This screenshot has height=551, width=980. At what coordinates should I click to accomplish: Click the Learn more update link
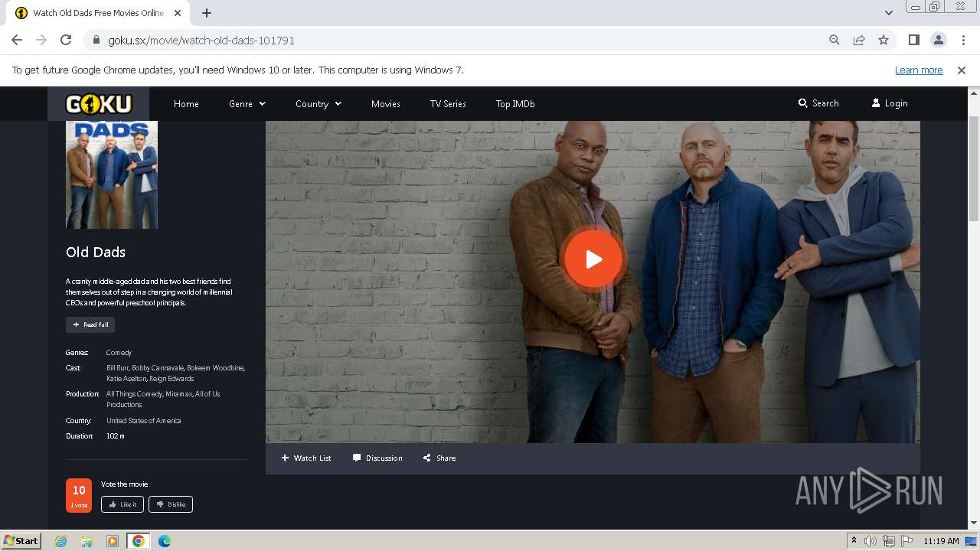tap(919, 70)
